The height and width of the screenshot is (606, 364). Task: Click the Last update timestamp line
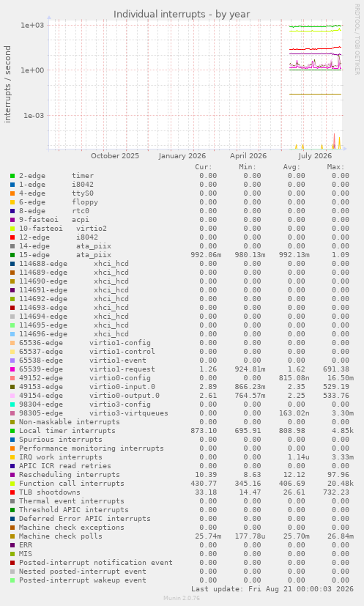[272, 589]
